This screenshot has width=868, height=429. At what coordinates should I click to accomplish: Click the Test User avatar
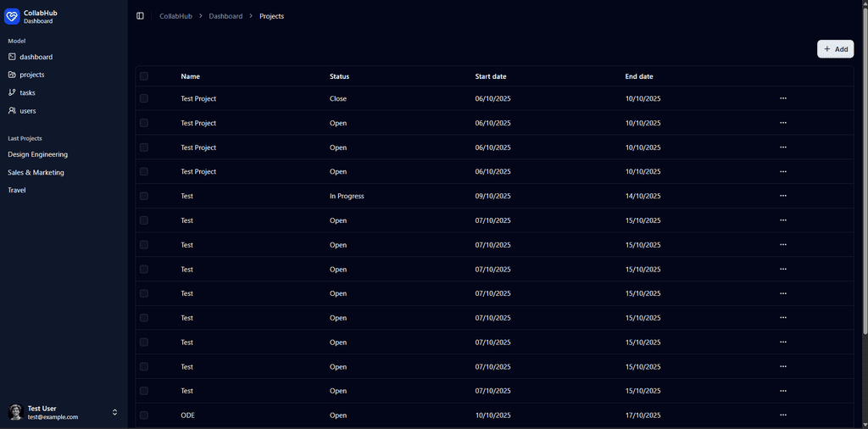click(15, 412)
